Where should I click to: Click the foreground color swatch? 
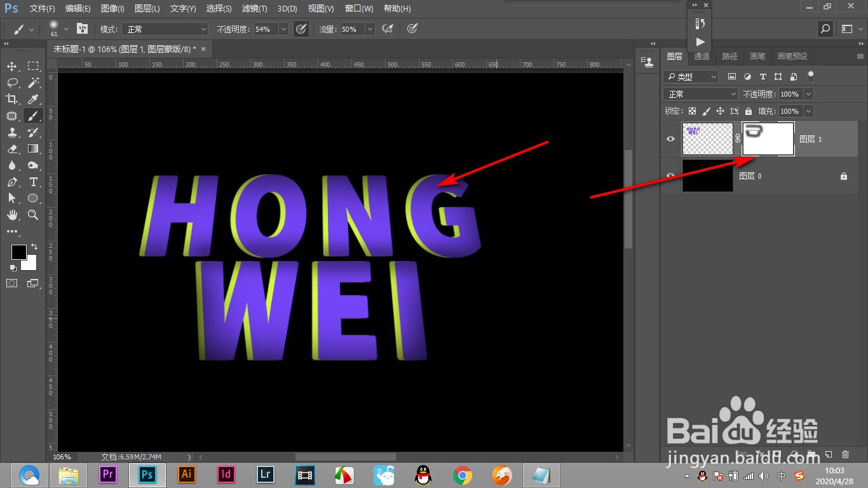18,252
